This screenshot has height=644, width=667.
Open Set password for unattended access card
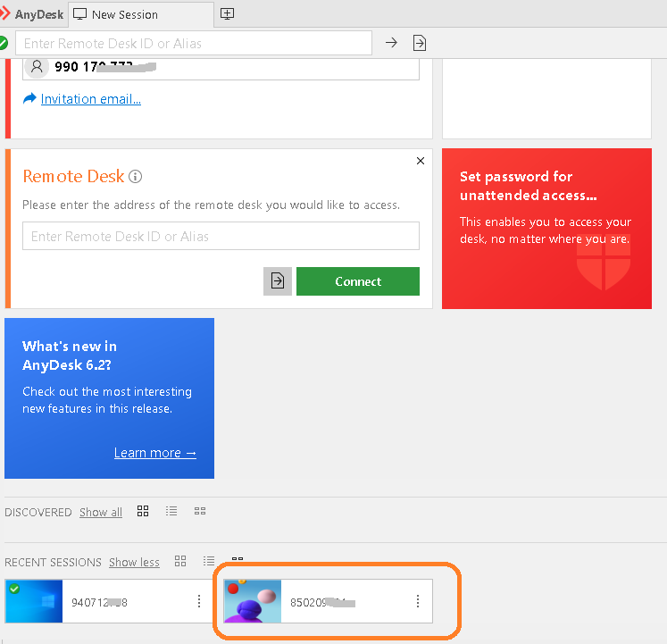pos(546,229)
